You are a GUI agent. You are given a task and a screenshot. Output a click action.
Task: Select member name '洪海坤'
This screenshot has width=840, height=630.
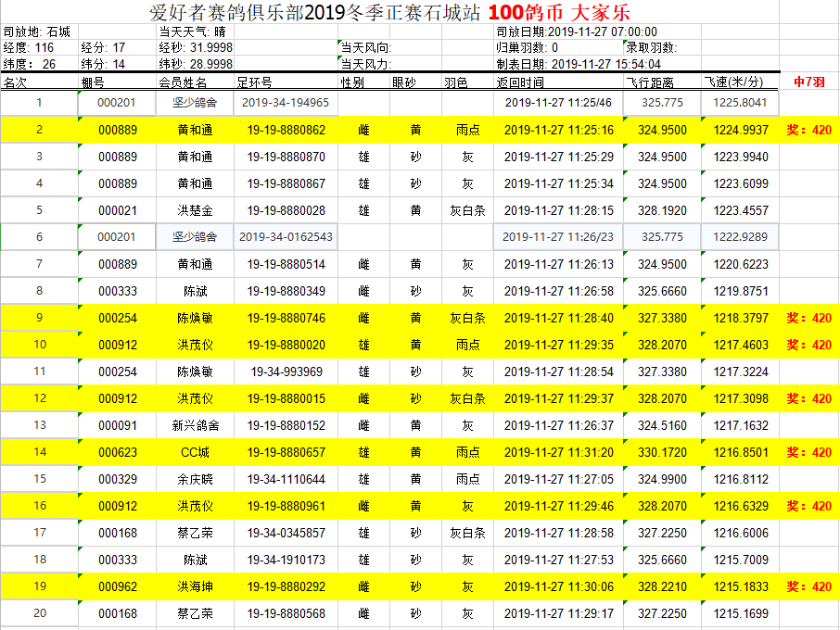click(x=195, y=586)
